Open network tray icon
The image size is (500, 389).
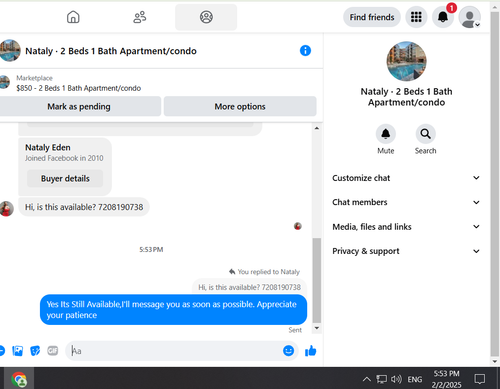tap(382, 379)
